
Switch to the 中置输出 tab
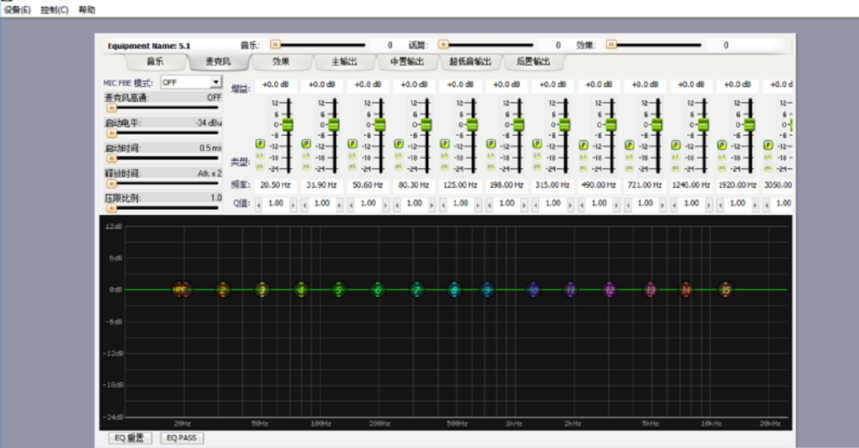[407, 62]
